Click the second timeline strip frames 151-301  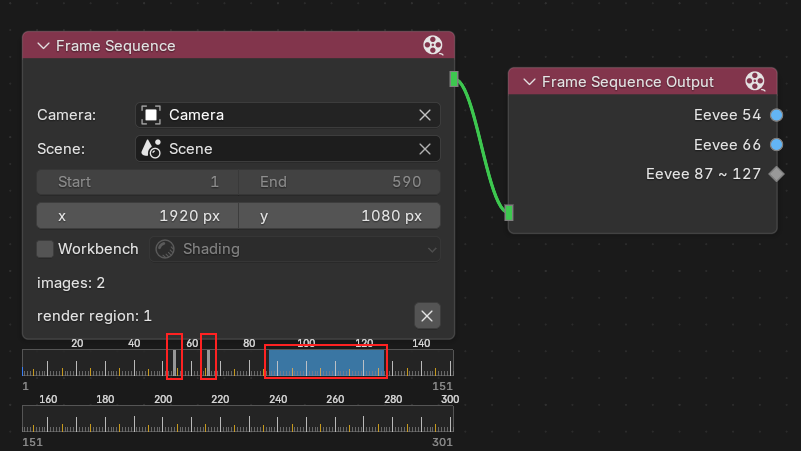pos(238,419)
